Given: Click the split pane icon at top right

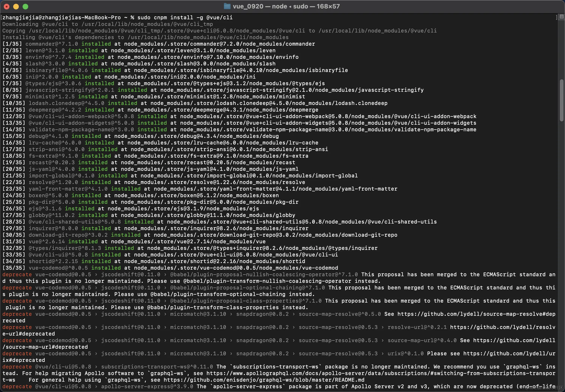Looking at the screenshot, I should tap(561, 17).
